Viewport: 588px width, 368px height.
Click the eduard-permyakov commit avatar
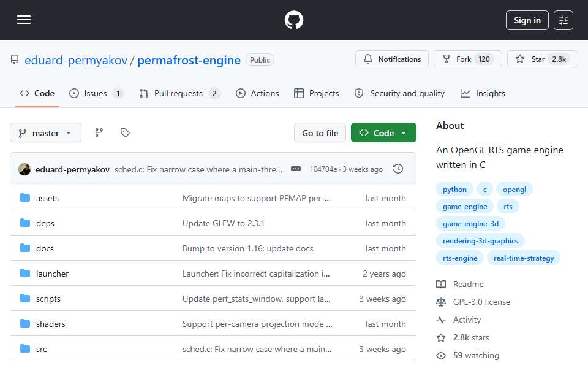point(24,169)
